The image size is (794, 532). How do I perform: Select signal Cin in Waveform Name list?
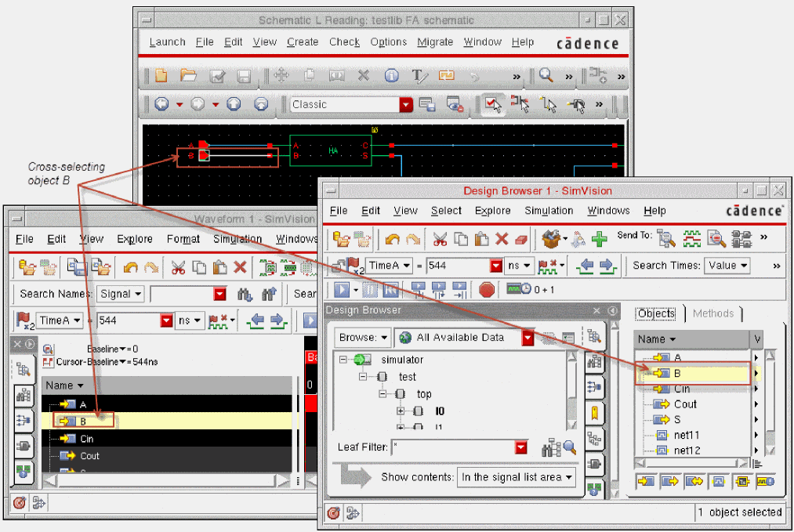click(86, 439)
